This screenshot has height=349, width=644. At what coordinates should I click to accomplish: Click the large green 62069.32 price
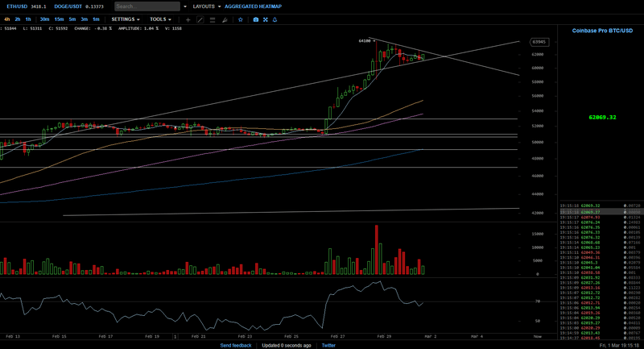(602, 117)
